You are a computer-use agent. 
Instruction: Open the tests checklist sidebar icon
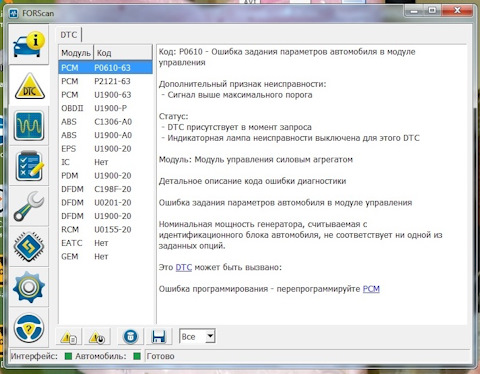(x=29, y=166)
